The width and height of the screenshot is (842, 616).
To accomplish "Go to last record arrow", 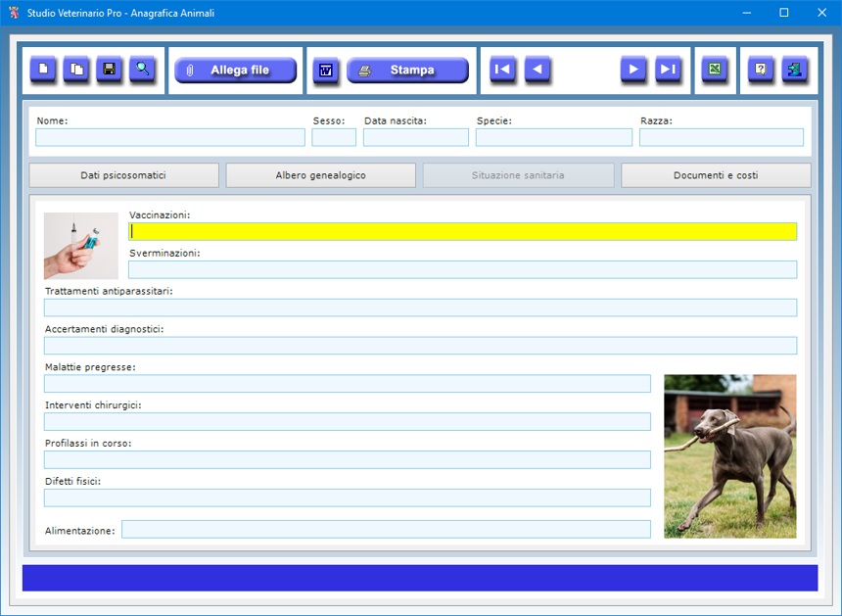I will pyautogui.click(x=668, y=70).
